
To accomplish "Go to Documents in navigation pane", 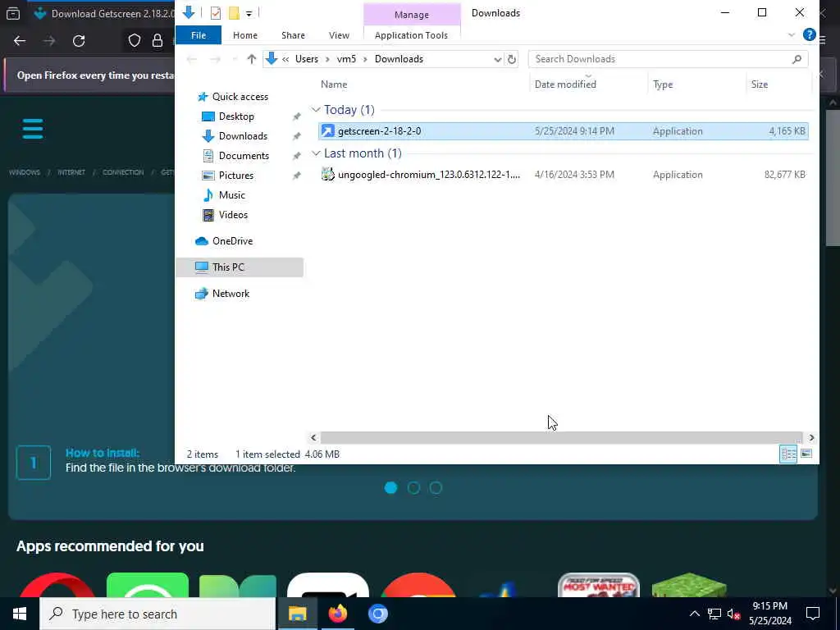I will coord(244,156).
